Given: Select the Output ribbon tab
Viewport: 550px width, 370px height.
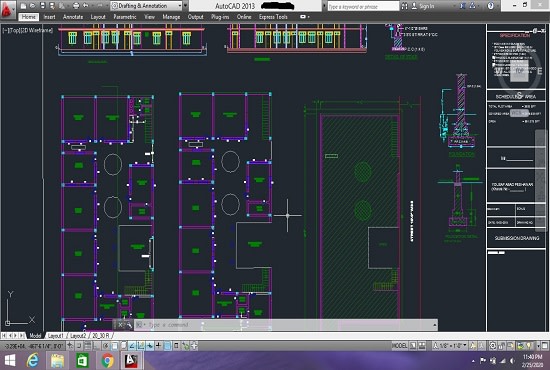Looking at the screenshot, I should click(195, 17).
